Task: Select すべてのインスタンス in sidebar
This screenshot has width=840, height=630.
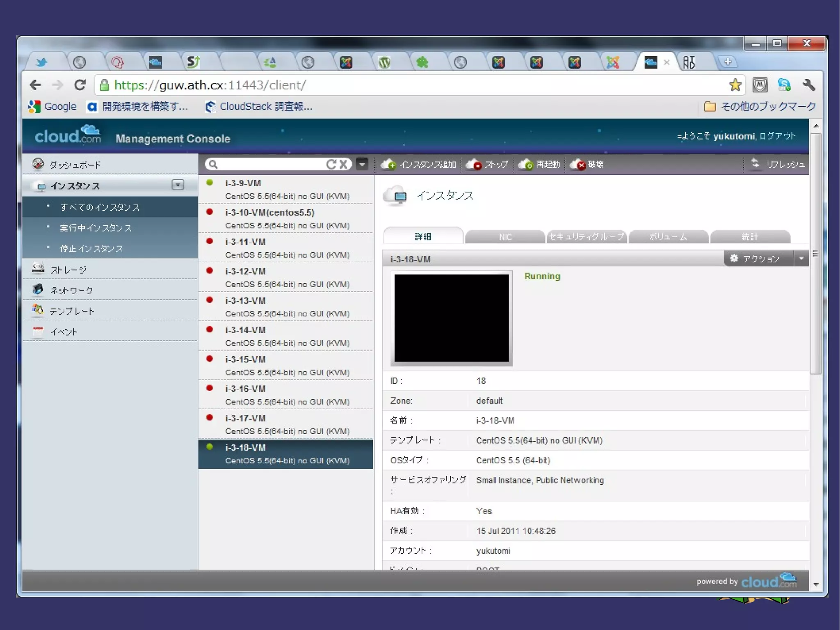Action: (x=110, y=207)
